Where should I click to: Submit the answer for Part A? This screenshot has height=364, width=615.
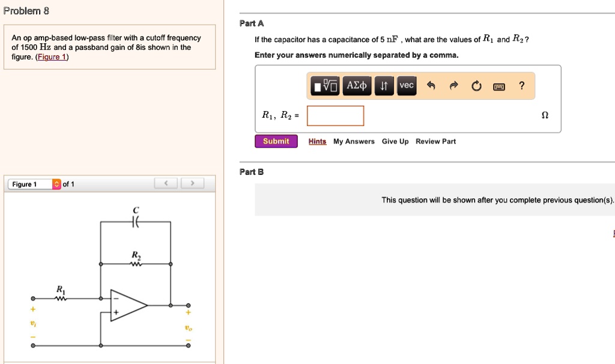pyautogui.click(x=276, y=141)
